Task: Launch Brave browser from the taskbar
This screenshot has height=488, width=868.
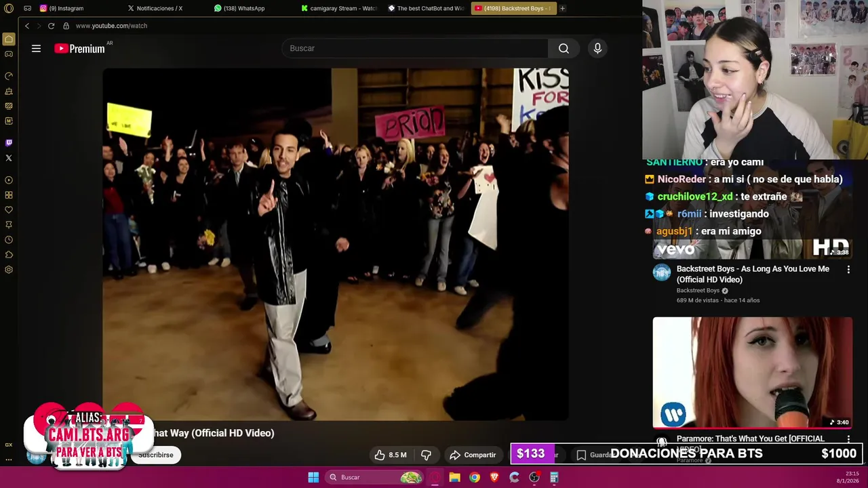Action: click(494, 477)
